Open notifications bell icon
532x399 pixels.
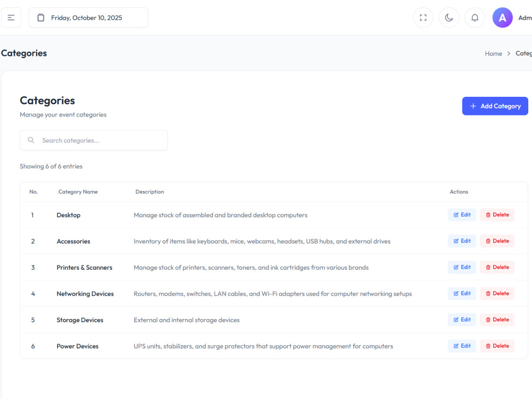coord(475,18)
